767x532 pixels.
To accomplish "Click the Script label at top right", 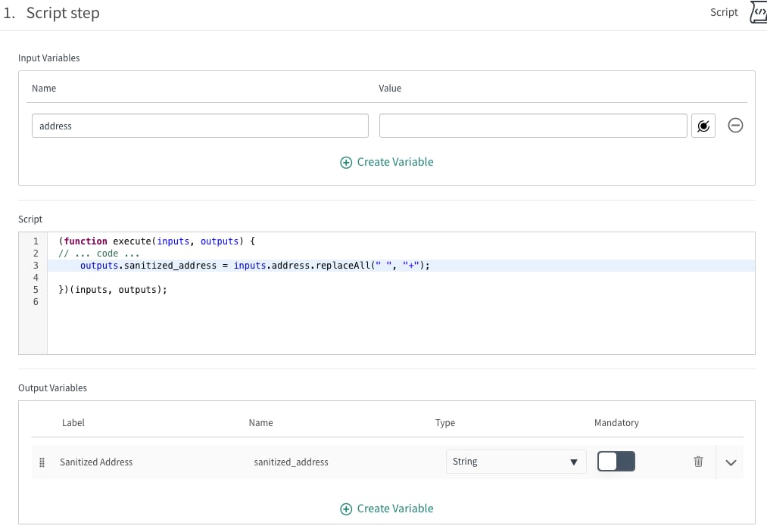I will point(724,12).
